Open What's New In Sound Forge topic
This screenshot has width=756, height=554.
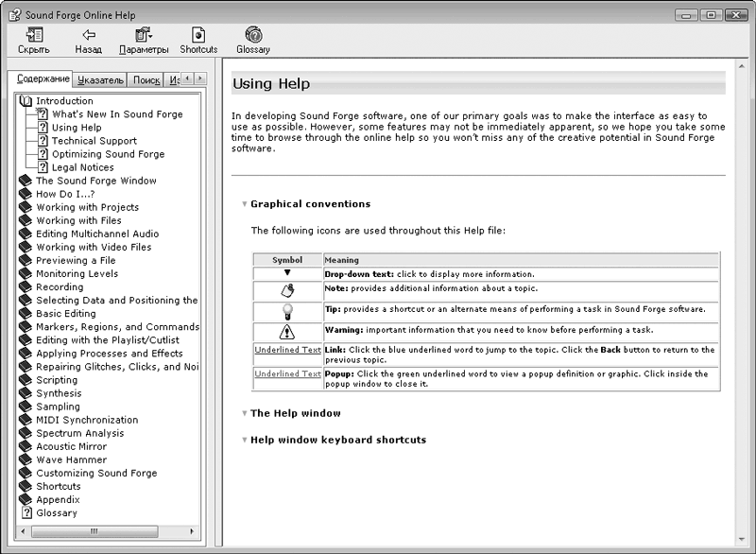pyautogui.click(x=117, y=114)
